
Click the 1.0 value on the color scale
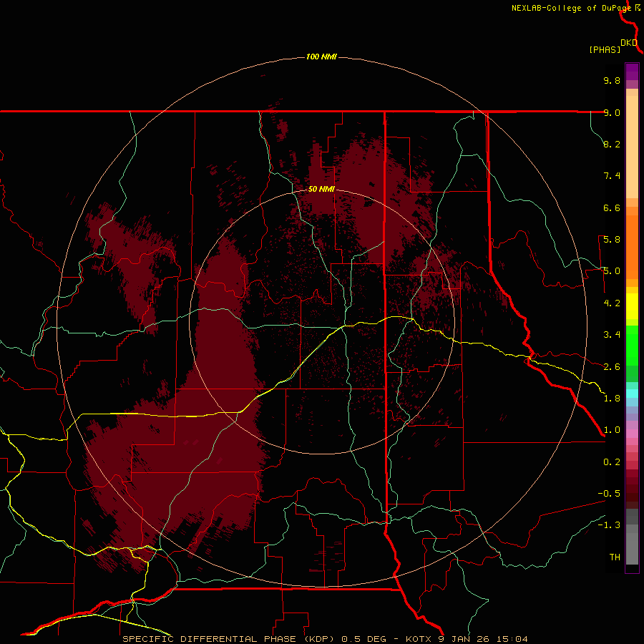tap(612, 430)
